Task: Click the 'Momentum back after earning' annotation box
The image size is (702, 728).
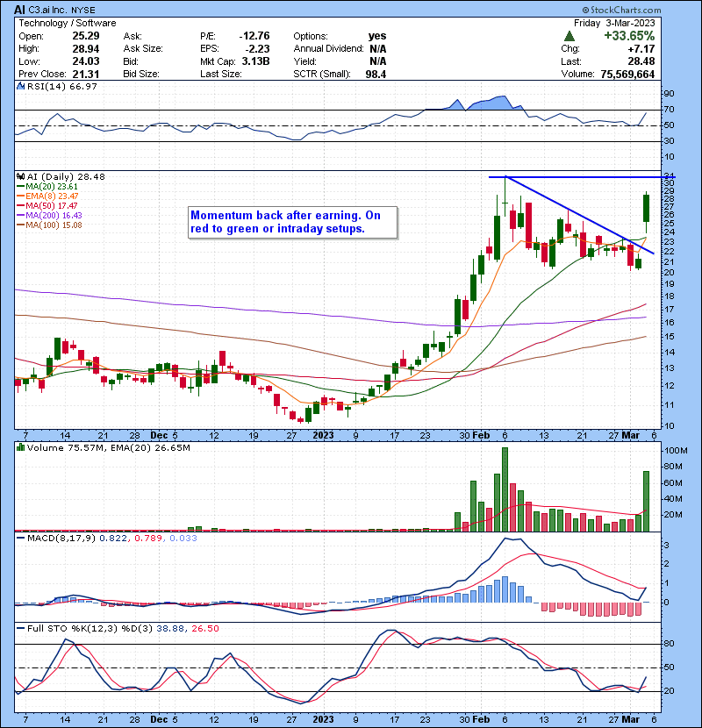Action: pyautogui.click(x=293, y=223)
